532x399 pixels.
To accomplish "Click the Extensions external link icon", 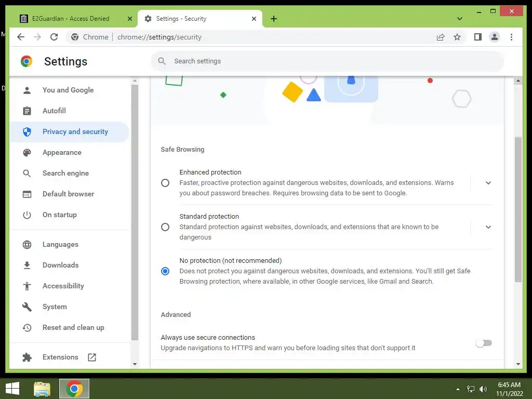I will (92, 357).
